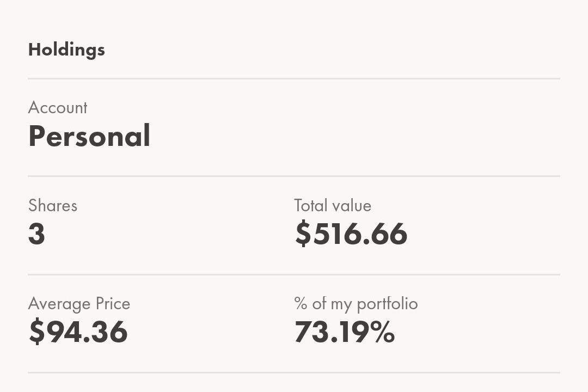
Task: Click the divider line beneath Holdings heading
Action: pyautogui.click(x=294, y=79)
